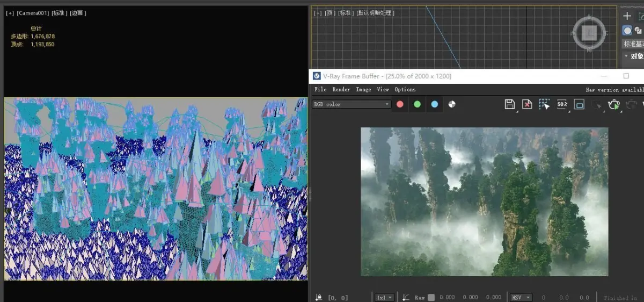Click the ViewCube top face
Viewport: 644px width, 302px height.
pos(589,33)
